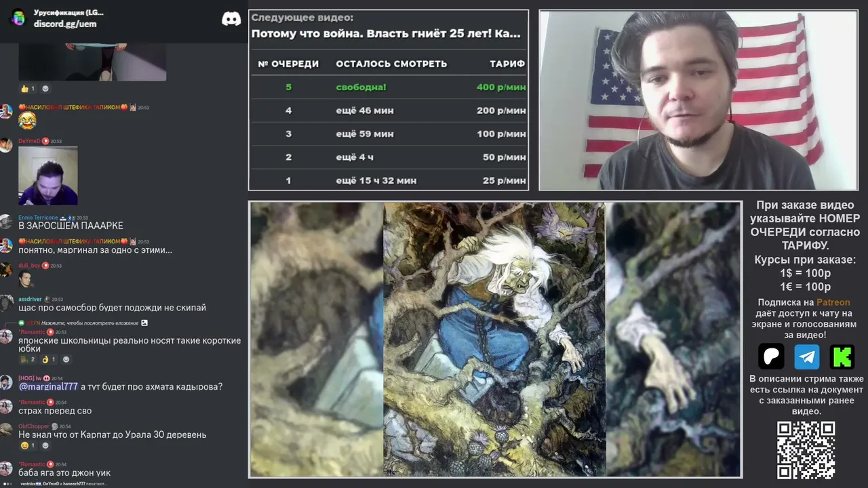Viewport: 868px width, 488px height.
Task: Add a reaction next to the thumbs-up reaction
Action: (x=45, y=88)
